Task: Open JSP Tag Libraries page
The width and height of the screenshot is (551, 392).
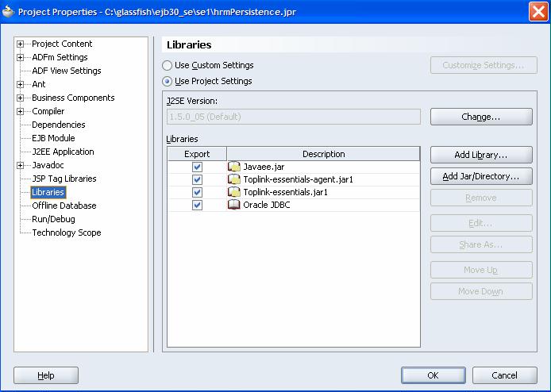Action: pyautogui.click(x=64, y=179)
